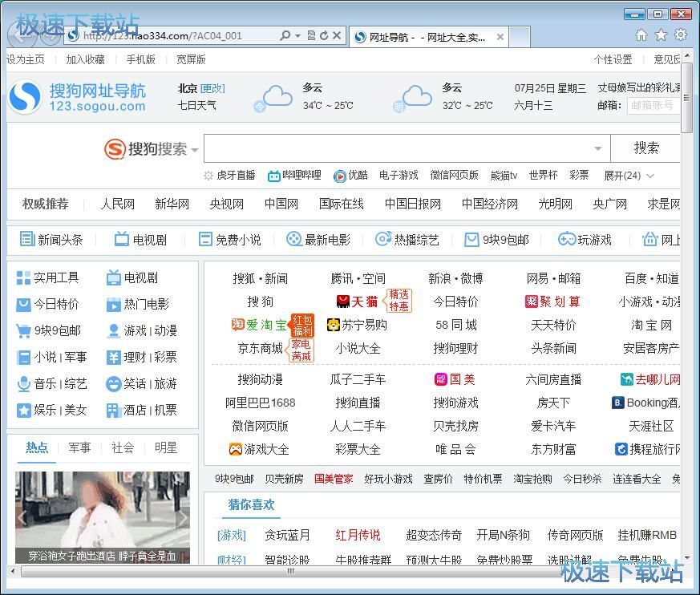Open 酒店 sidebar icon
The height and width of the screenshot is (595, 700).
pos(113,411)
